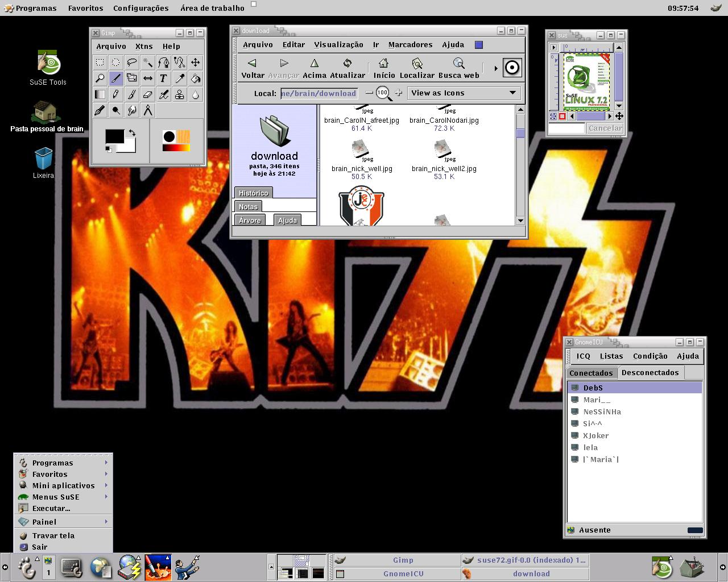
Task: Open the SuSE Tools desktop icon
Action: tap(48, 68)
